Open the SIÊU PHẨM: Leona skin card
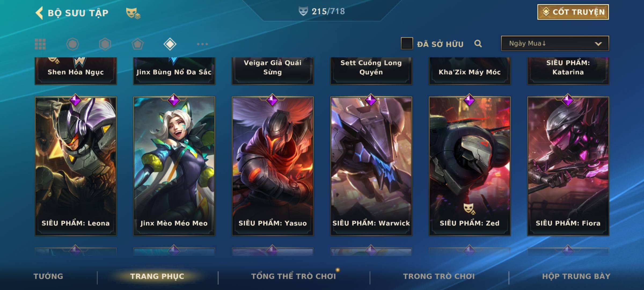644x290 pixels. 76,166
